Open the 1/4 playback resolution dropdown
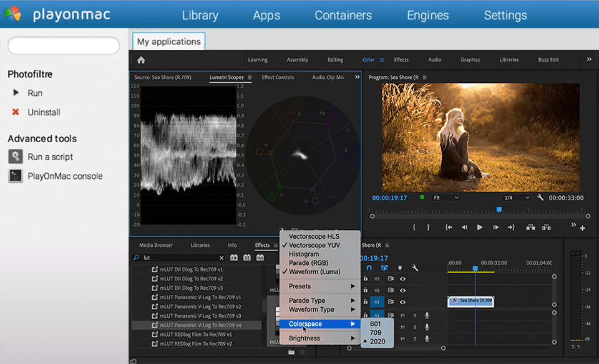The height and width of the screenshot is (364, 599). click(x=517, y=198)
